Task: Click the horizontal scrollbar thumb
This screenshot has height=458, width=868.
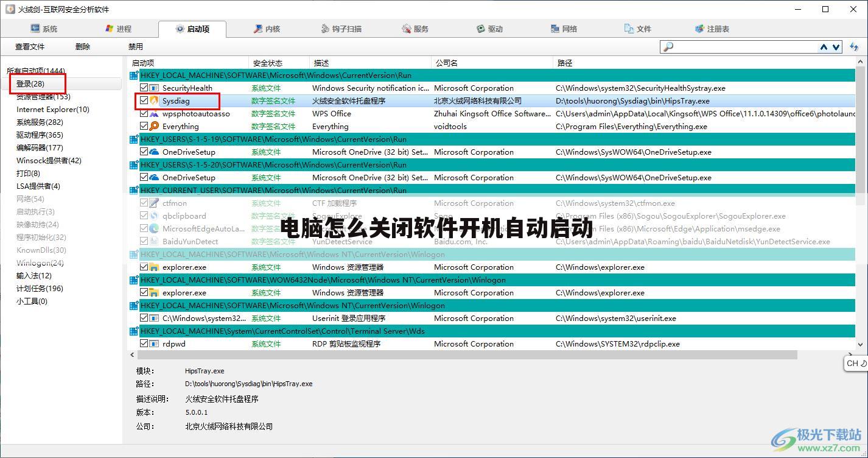Action: tap(468, 354)
